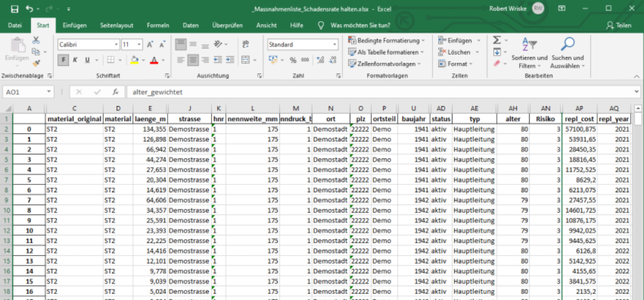Toggle italic formatting (K button)

tap(76, 60)
